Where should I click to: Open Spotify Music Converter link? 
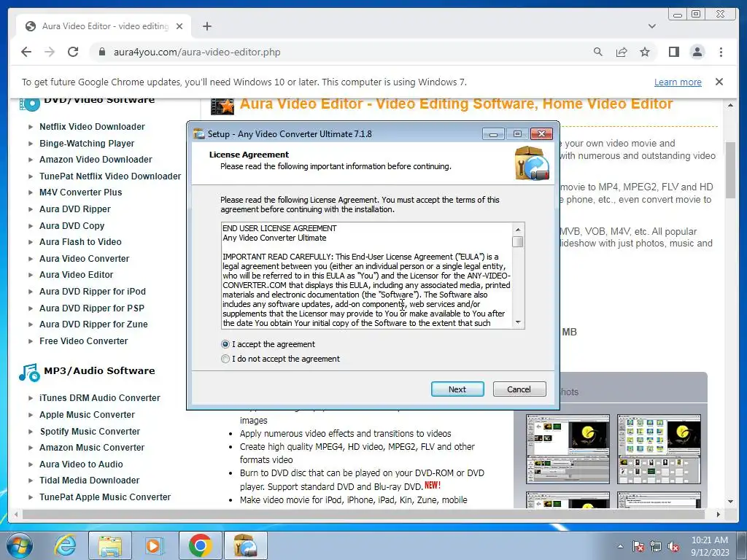(90, 432)
